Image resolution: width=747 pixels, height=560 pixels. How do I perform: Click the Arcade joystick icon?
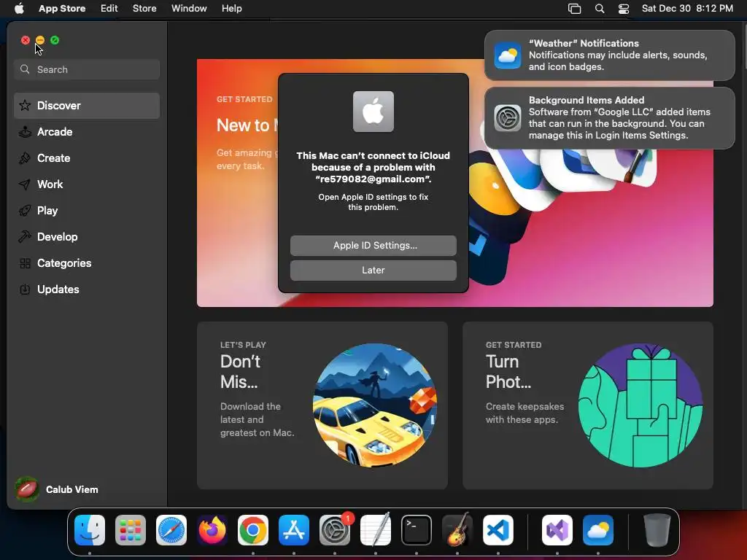[25, 132]
